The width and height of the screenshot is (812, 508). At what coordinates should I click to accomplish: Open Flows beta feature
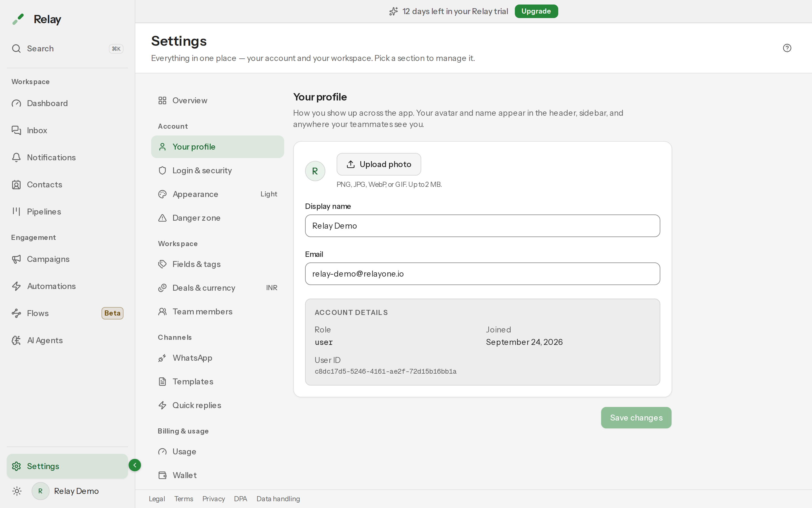67,313
